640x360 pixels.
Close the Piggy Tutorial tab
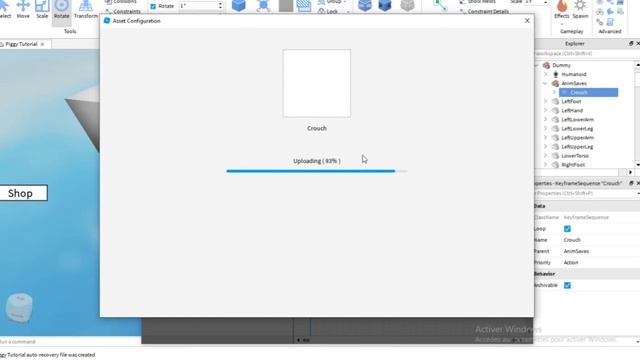[42, 44]
